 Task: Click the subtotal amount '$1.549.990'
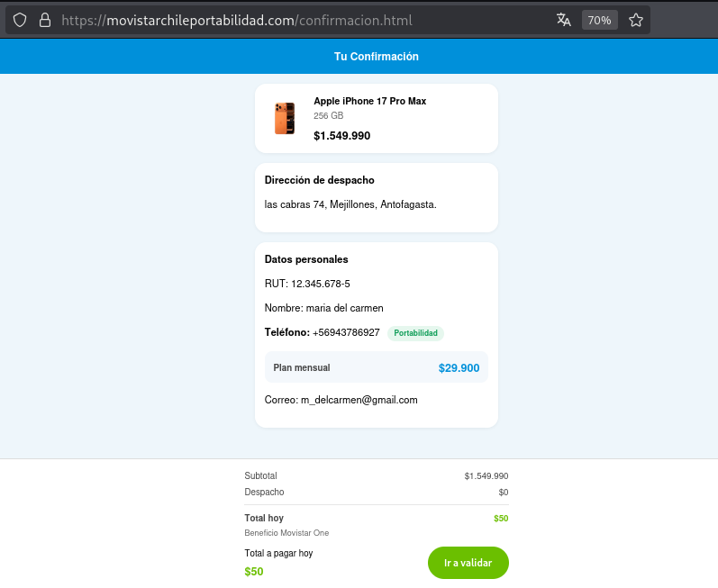tap(486, 475)
